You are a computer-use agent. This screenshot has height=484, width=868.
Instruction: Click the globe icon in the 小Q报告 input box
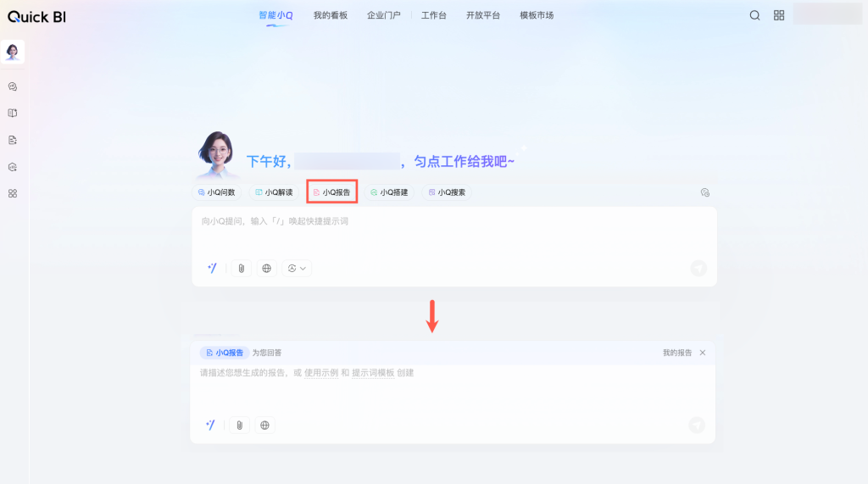(264, 425)
